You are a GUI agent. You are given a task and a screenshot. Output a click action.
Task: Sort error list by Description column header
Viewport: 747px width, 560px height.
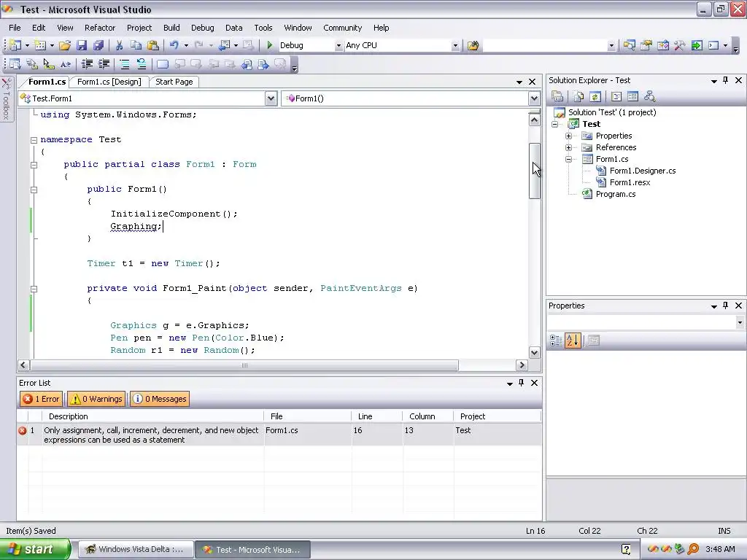(x=152, y=416)
